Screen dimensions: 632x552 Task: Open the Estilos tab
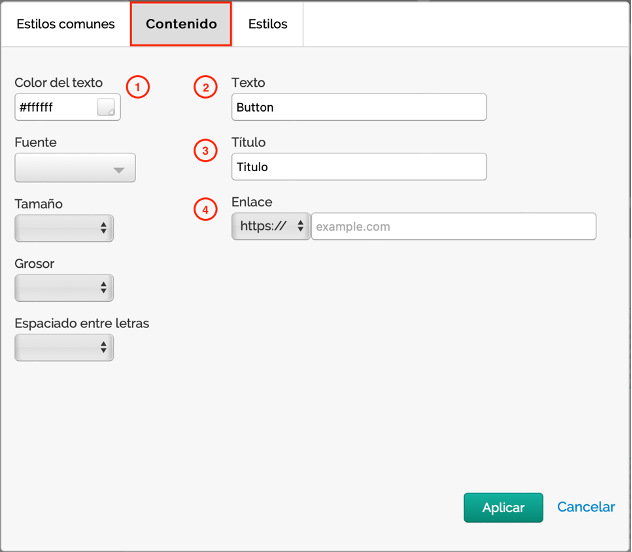(x=268, y=24)
